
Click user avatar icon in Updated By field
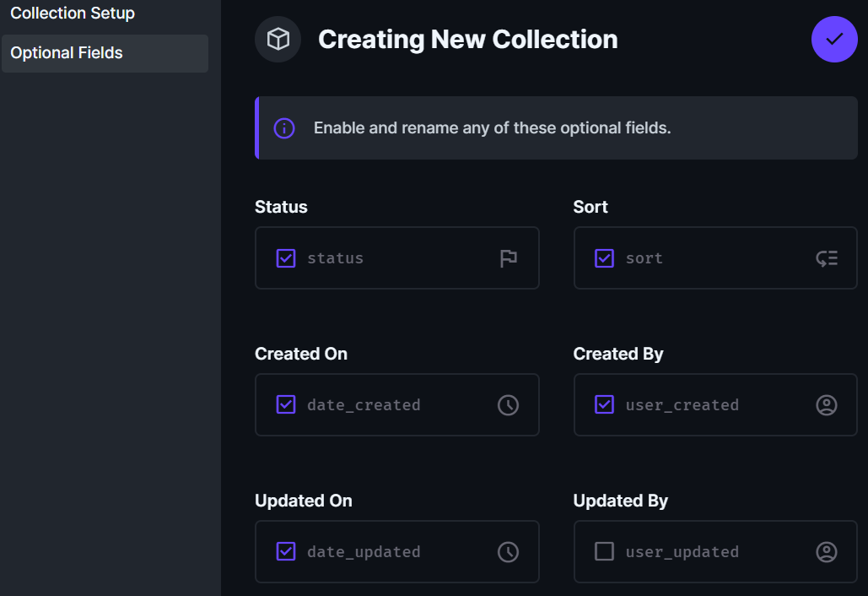click(827, 552)
